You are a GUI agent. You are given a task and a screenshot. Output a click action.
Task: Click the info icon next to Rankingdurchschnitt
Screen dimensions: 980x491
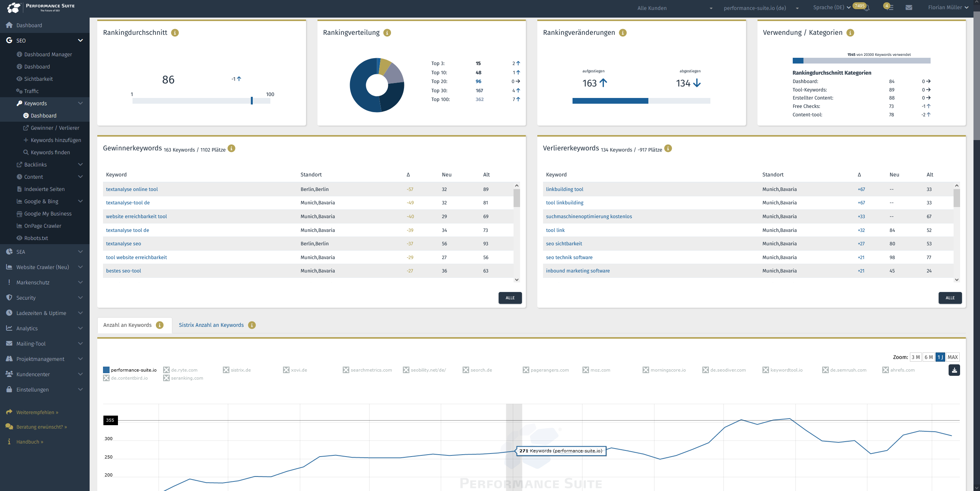pyautogui.click(x=175, y=33)
